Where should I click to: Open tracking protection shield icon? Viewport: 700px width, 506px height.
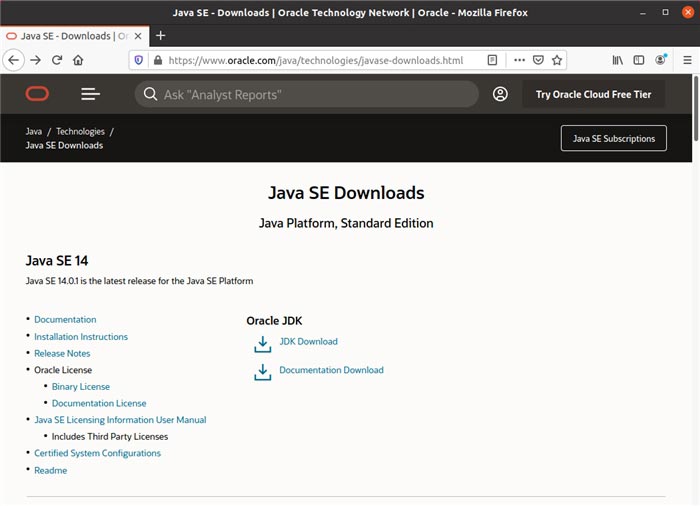click(x=139, y=60)
